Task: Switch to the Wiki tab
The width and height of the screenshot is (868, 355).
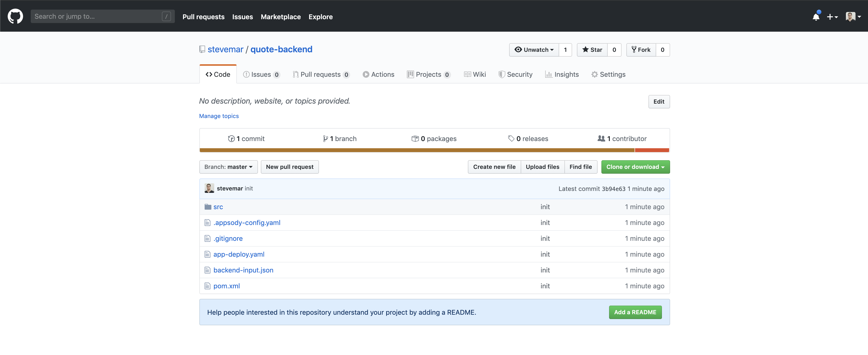Action: pyautogui.click(x=475, y=74)
